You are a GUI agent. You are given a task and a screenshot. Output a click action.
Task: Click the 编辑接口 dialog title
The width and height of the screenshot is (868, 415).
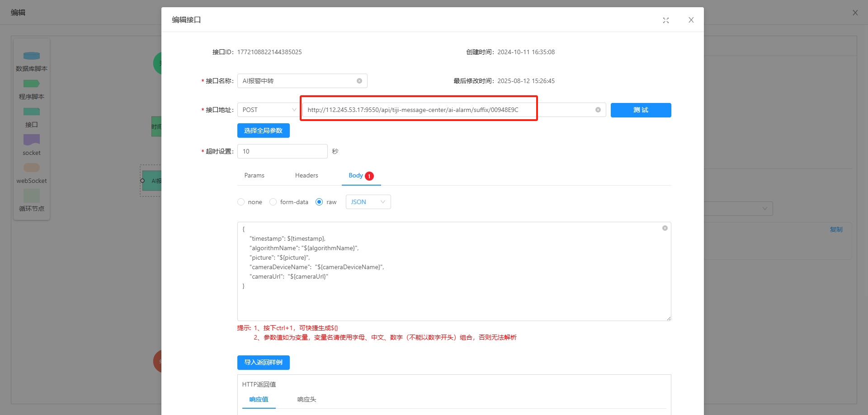pos(186,20)
